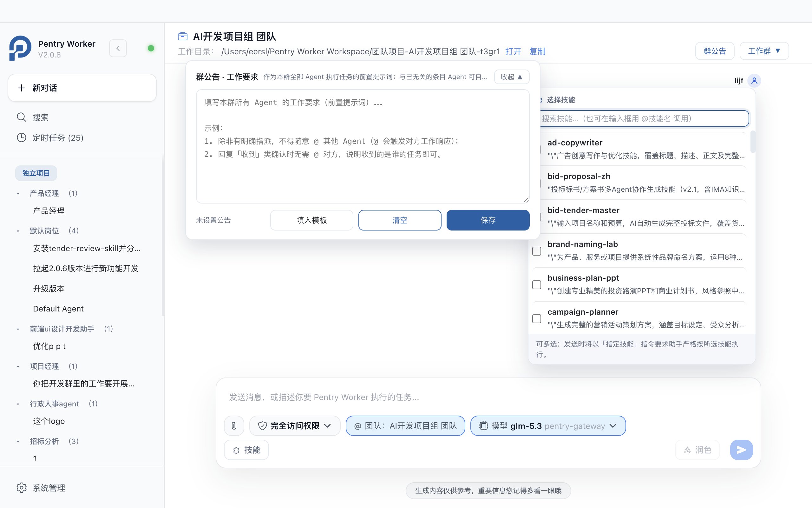Click the @ 团队 AI开发项目组 chip
The width and height of the screenshot is (812, 508).
point(405,426)
